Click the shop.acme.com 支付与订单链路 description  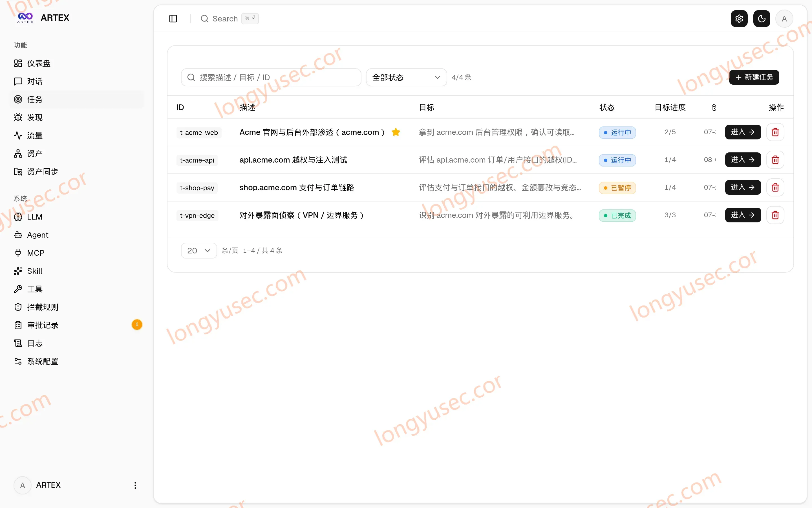(297, 187)
